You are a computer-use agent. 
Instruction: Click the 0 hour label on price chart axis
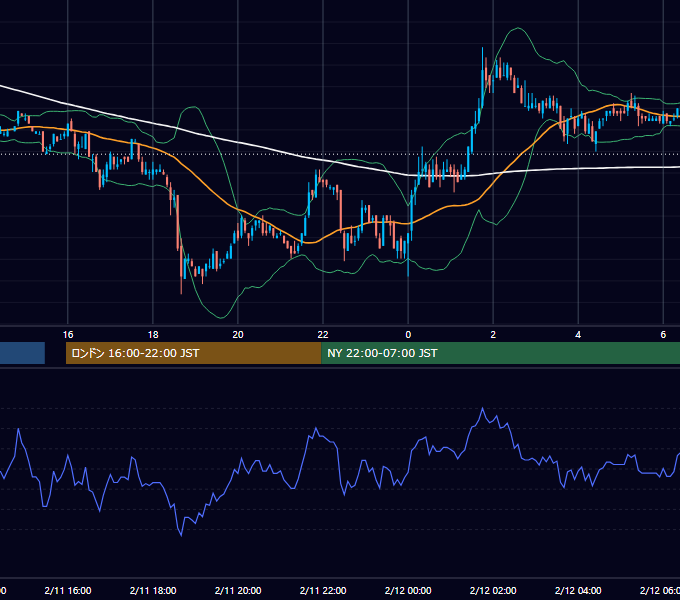(x=408, y=335)
